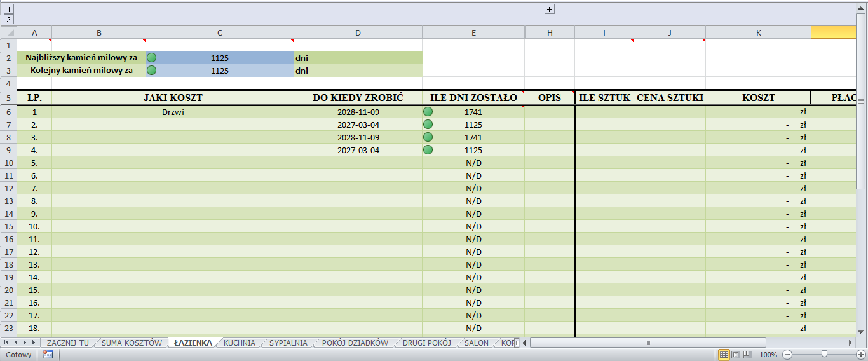Click outline level 1 button
868x361 pixels.
click(x=8, y=9)
